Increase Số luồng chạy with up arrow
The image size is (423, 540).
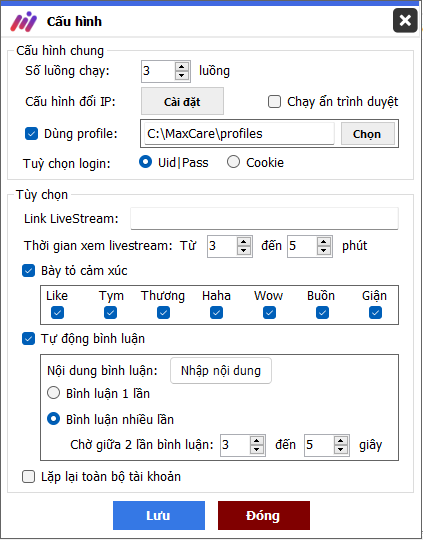pyautogui.click(x=182, y=66)
